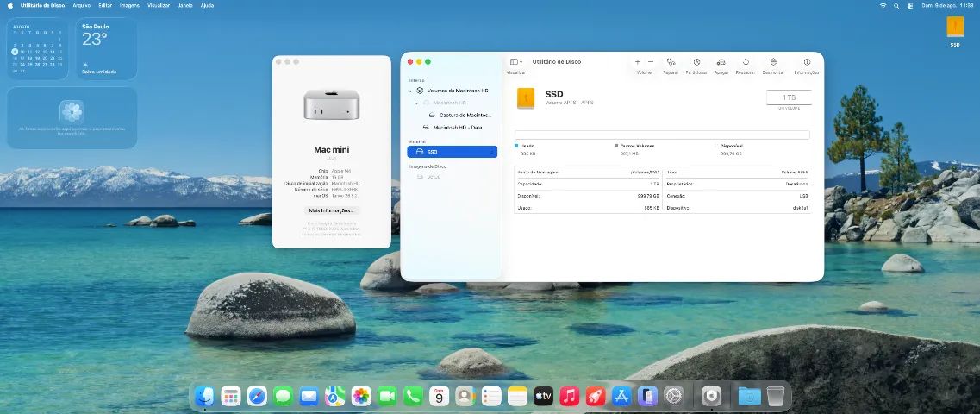Click Mais Informações in the Mac mini window
The height and width of the screenshot is (414, 980).
coord(331,210)
